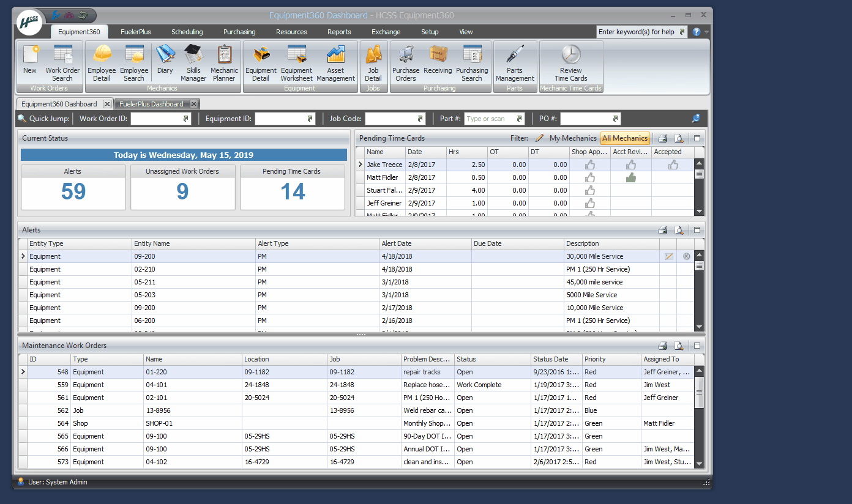Open the Equipment Worksheet
Image resolution: width=852 pixels, height=504 pixels.
tap(297, 63)
